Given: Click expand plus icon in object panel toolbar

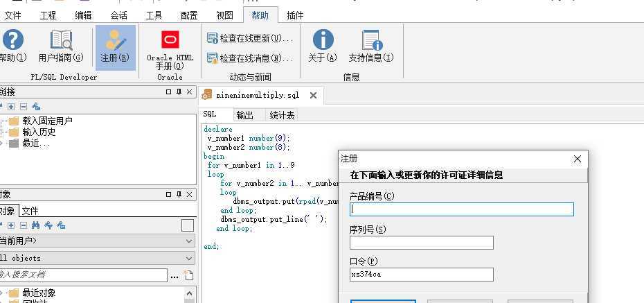Looking at the screenshot, I should [11, 225].
